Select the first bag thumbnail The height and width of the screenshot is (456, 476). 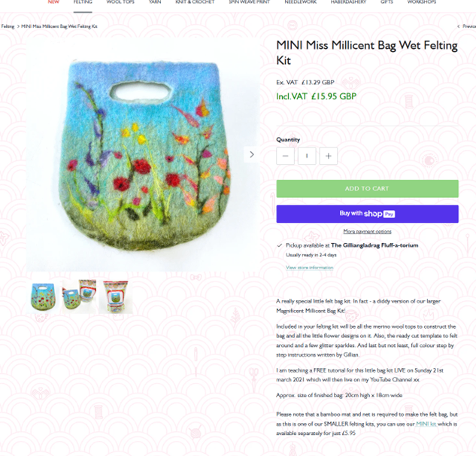click(43, 296)
